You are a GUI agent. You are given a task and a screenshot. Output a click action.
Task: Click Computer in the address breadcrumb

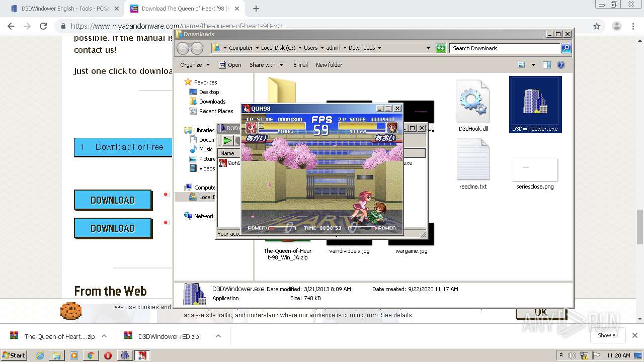tap(240, 48)
